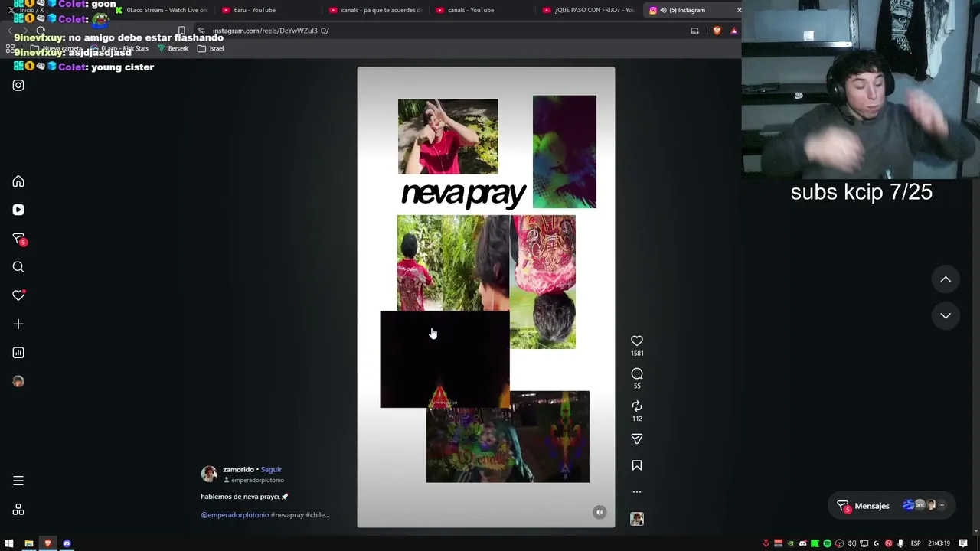Image resolution: width=980 pixels, height=551 pixels.
Task: Open emperadorplutonio collaborator link
Action: [x=257, y=480]
